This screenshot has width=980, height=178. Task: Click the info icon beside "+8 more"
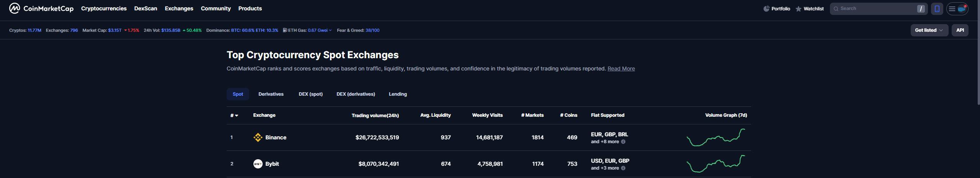[x=623, y=142]
